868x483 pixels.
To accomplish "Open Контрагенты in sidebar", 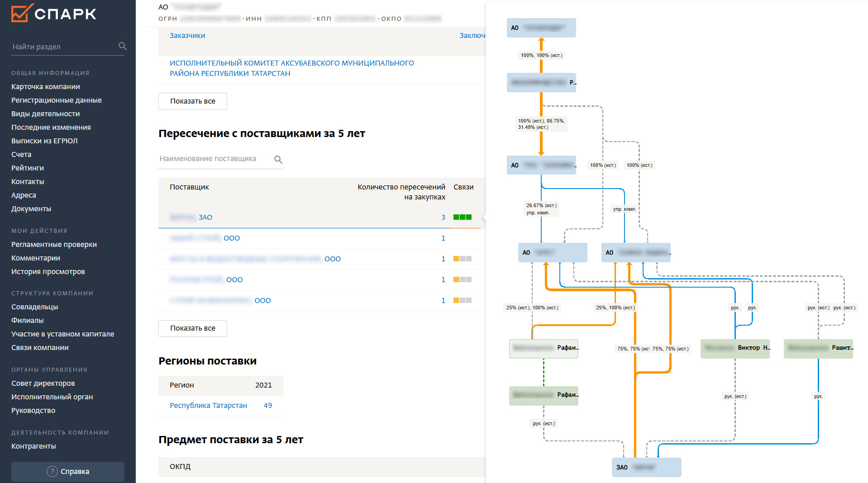I will pos(33,446).
